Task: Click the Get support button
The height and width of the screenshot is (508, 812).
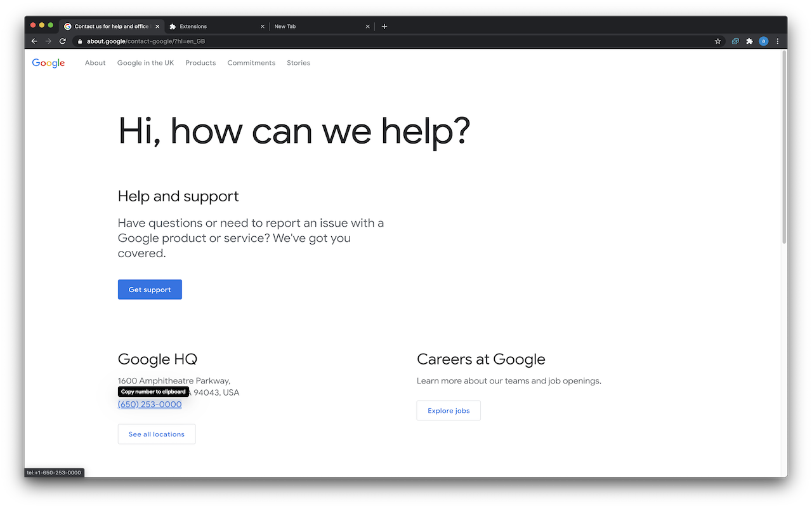Action: 150,289
